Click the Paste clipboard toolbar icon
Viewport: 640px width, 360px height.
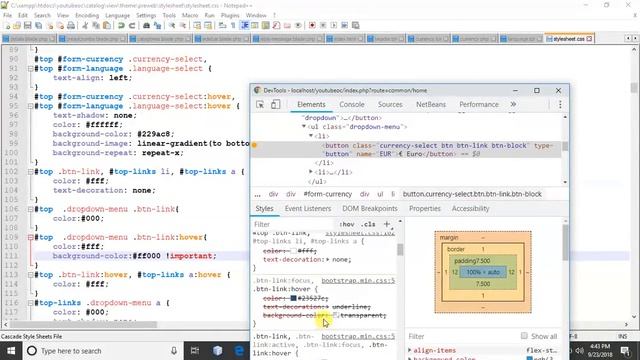coord(107,25)
